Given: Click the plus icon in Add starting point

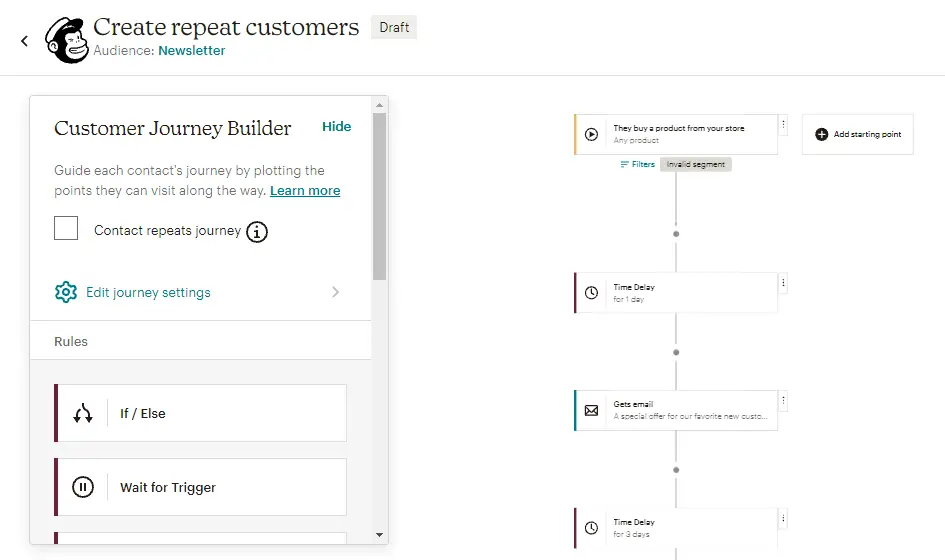Looking at the screenshot, I should [821, 134].
